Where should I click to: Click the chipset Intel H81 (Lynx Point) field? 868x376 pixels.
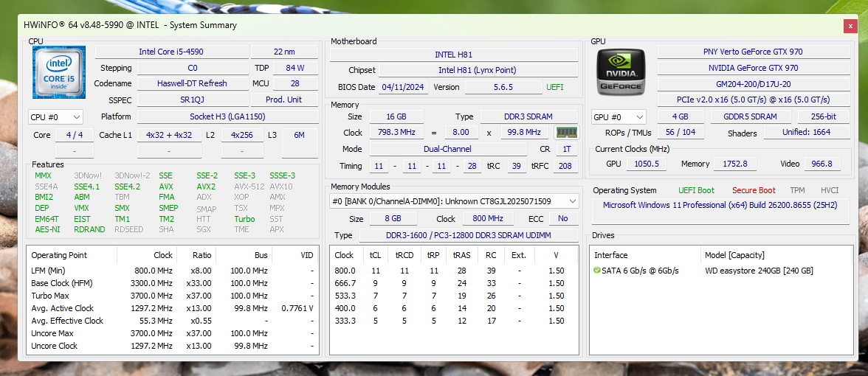(x=478, y=70)
